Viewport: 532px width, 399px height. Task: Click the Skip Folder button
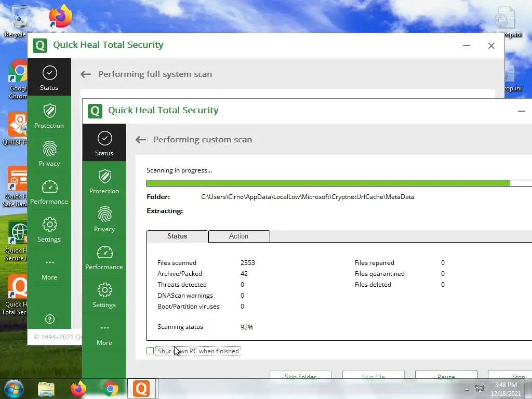301,375
